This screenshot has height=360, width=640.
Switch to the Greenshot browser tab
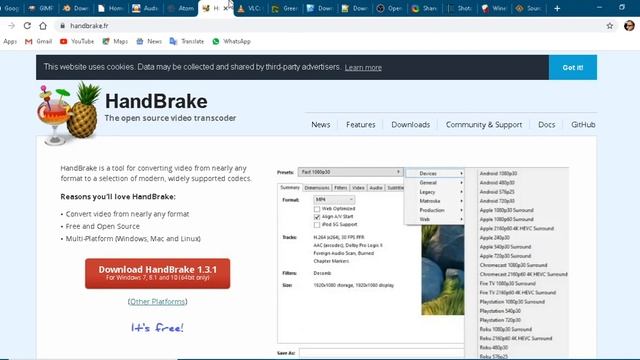(285, 8)
